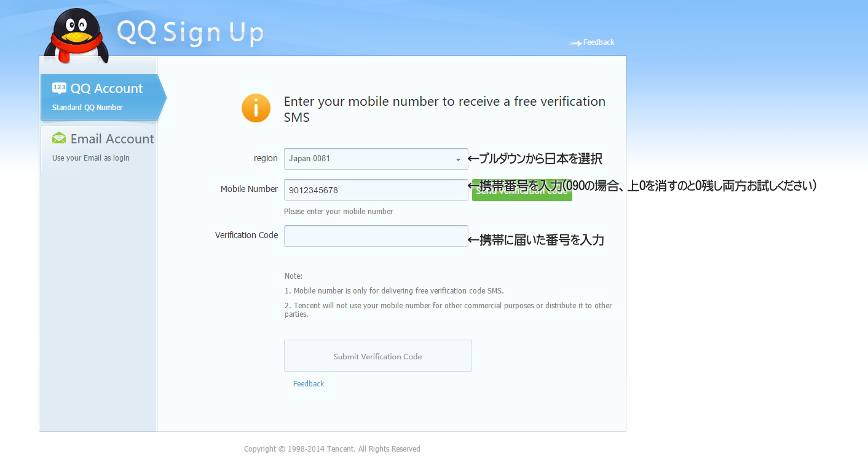Viewport: 868px width, 475px height.
Task: Select the QQ Account tab
Action: [102, 97]
